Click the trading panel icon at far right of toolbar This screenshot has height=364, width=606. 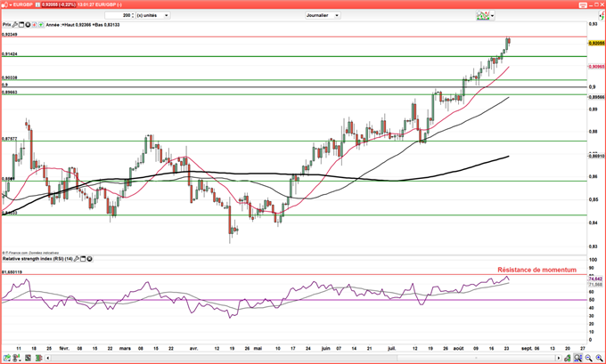(602, 15)
